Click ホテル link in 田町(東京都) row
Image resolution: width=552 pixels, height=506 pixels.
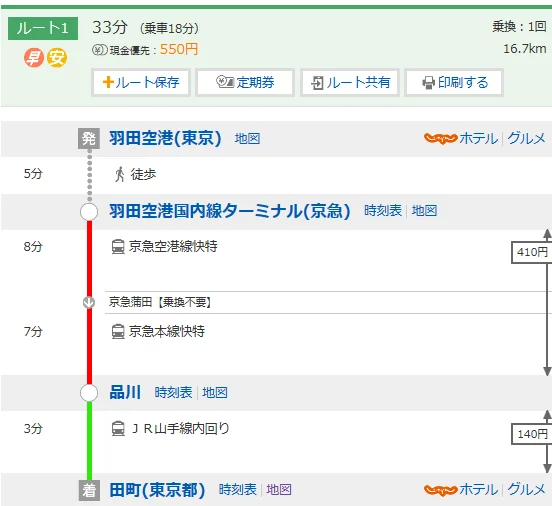[x=478, y=489]
